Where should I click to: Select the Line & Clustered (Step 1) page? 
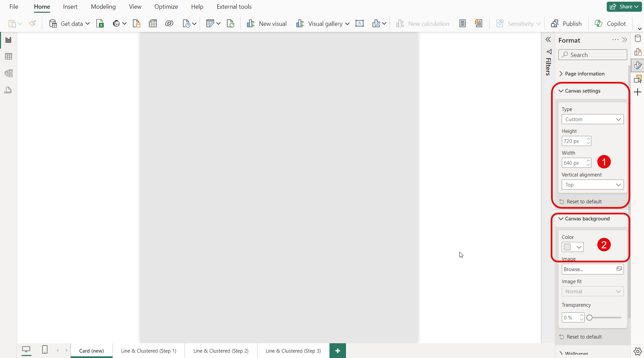[x=149, y=351]
